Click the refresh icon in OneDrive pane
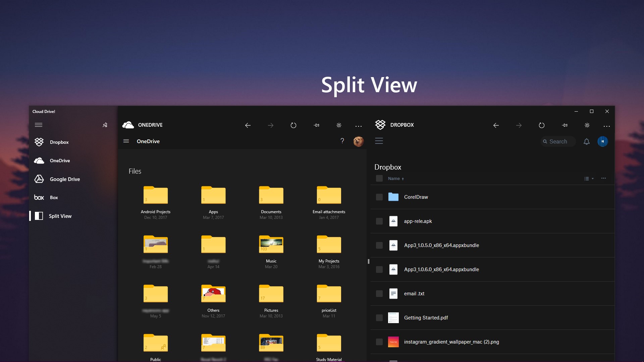Screen dimensions: 644x362 pos(293,125)
